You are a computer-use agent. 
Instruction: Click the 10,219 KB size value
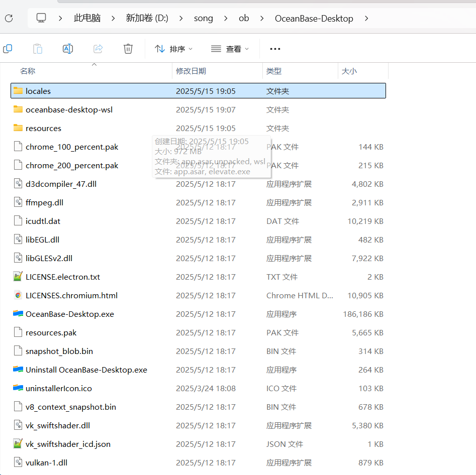365,221
